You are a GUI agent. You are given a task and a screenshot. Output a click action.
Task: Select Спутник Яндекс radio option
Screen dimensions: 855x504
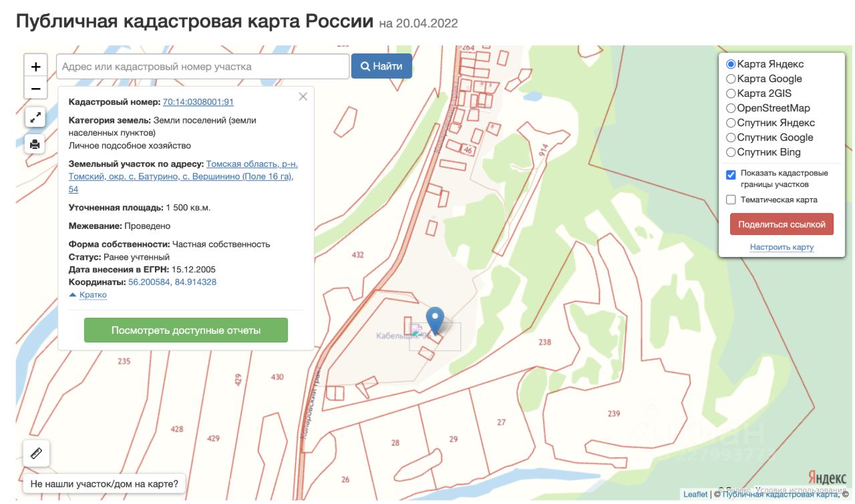click(731, 123)
